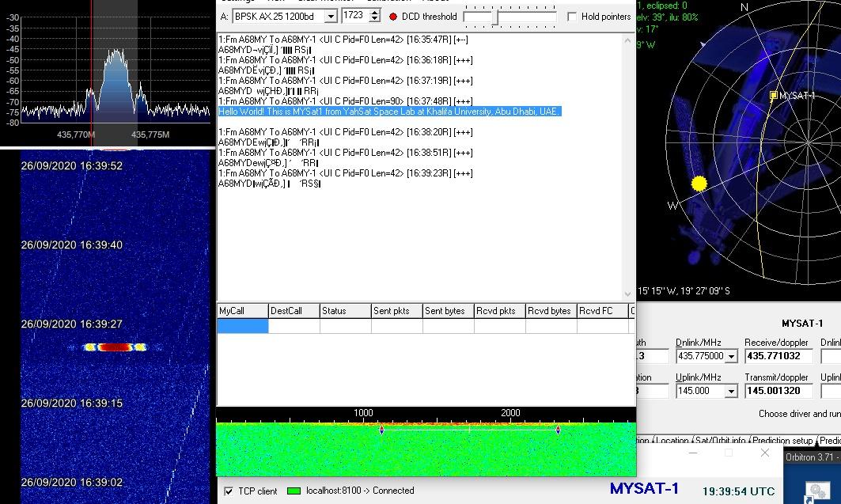Click waterfall timestamp 26/09/2020 16:39:52
This screenshot has width=841, height=504.
72,166
